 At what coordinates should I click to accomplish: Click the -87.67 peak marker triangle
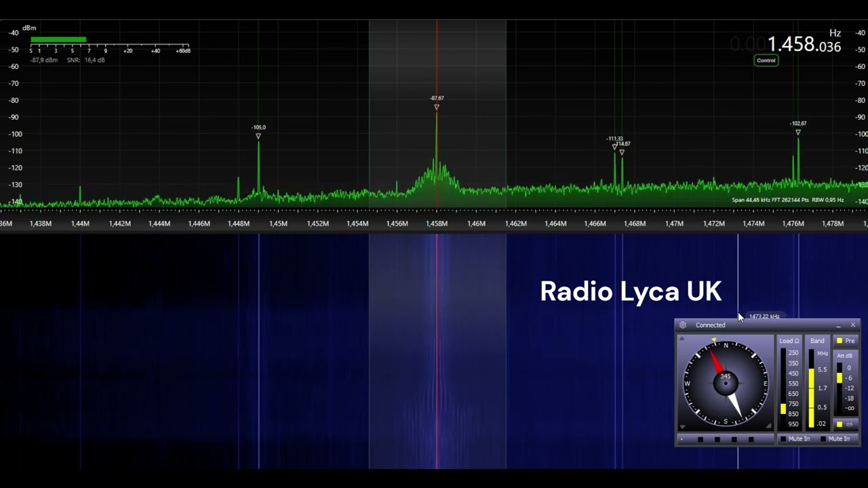point(436,107)
